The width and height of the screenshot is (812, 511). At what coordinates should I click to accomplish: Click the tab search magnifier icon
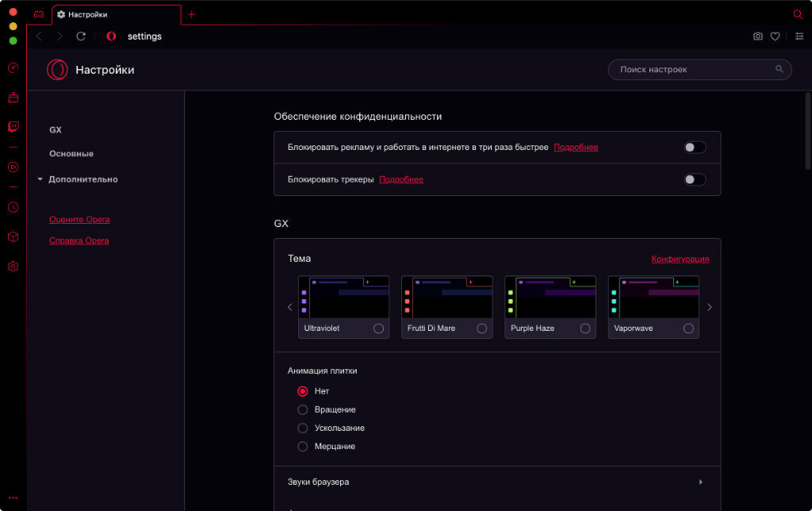pos(798,14)
